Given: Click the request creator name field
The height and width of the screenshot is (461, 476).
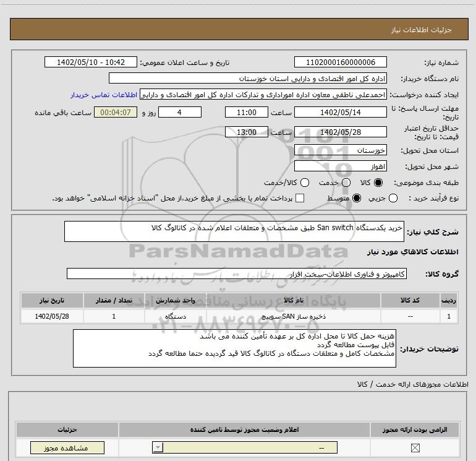Looking at the screenshot, I should pos(263,95).
